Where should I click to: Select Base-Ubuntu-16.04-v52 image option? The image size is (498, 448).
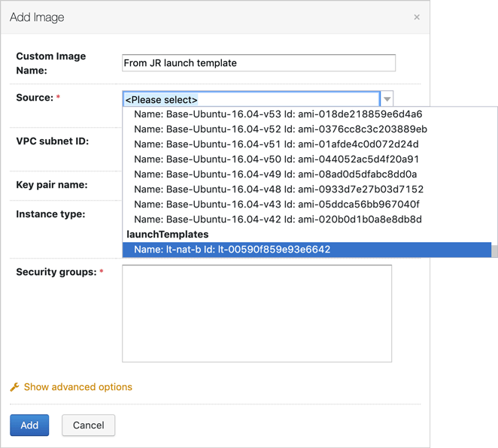click(x=280, y=129)
